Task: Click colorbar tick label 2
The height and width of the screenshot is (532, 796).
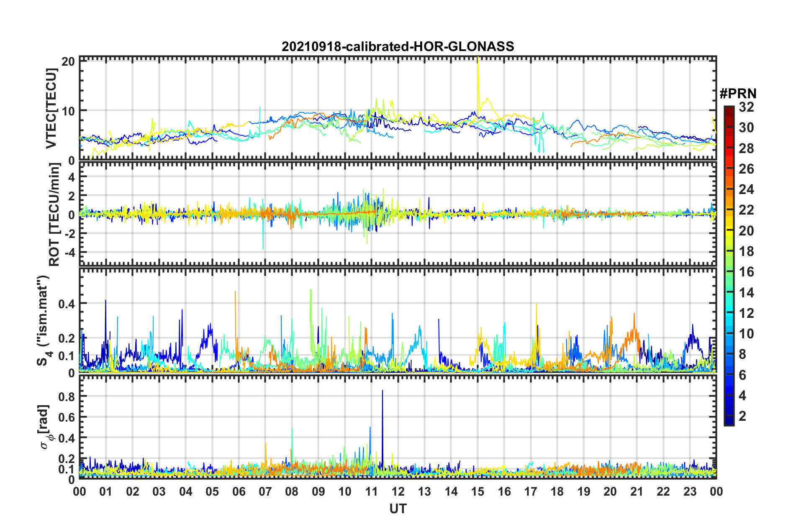Action: coord(742,416)
